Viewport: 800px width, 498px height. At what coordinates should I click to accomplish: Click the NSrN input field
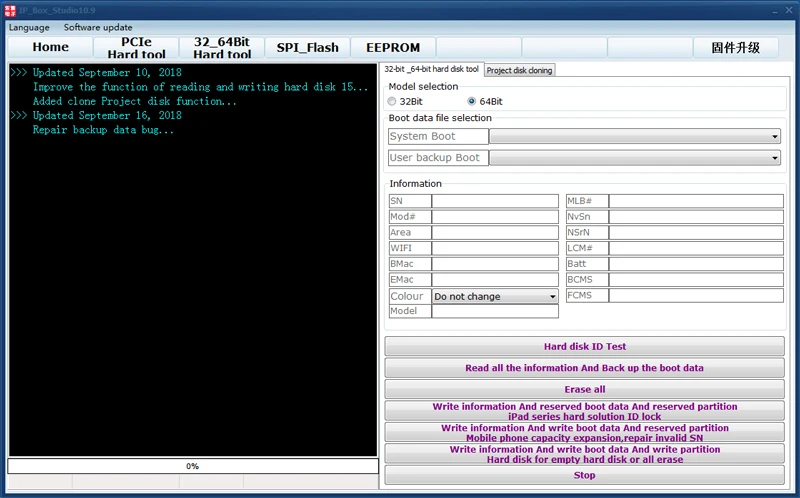(696, 233)
